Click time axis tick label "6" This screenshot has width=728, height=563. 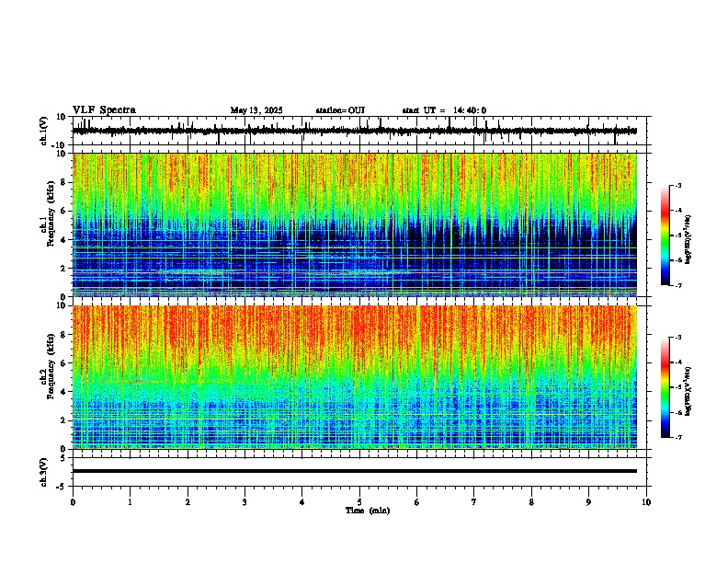[x=417, y=502]
